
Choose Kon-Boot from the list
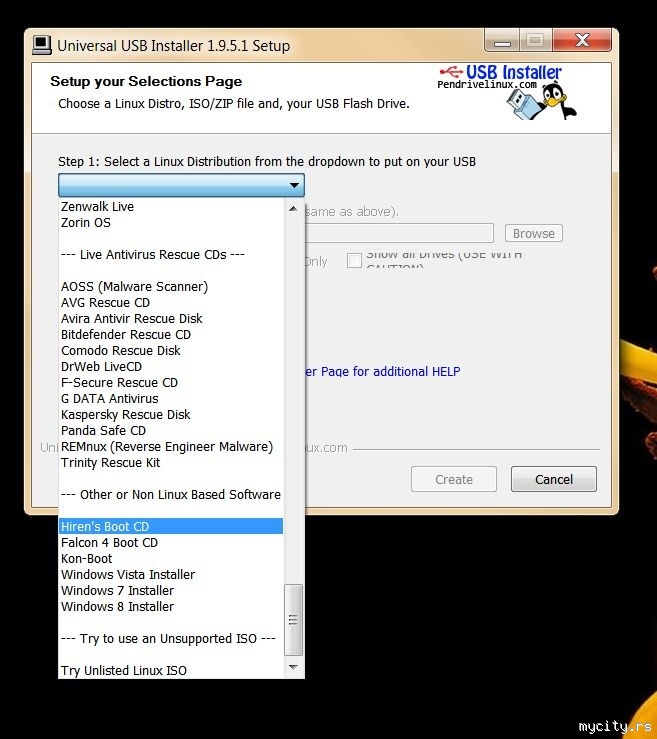(171, 558)
